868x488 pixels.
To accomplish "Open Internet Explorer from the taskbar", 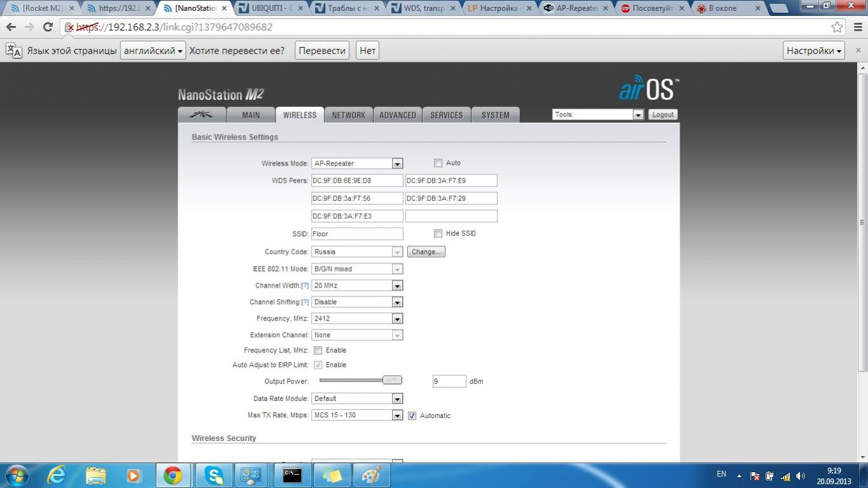I will coord(57,475).
